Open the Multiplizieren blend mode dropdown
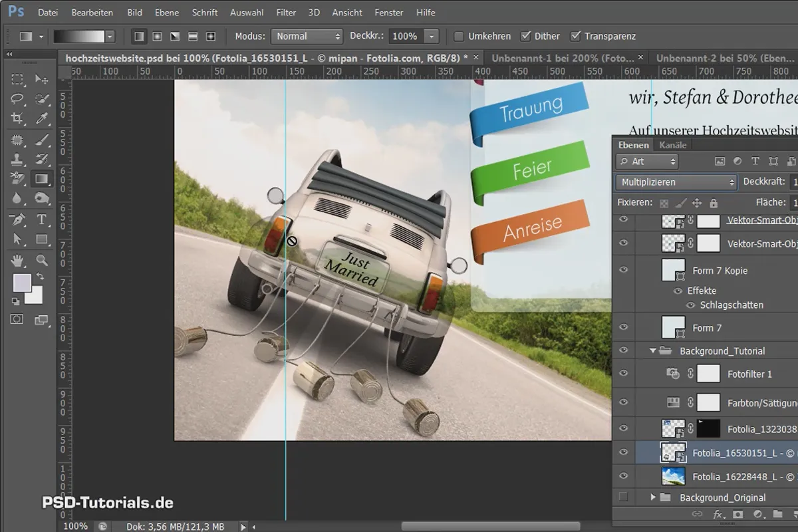This screenshot has width=798, height=532. (676, 182)
